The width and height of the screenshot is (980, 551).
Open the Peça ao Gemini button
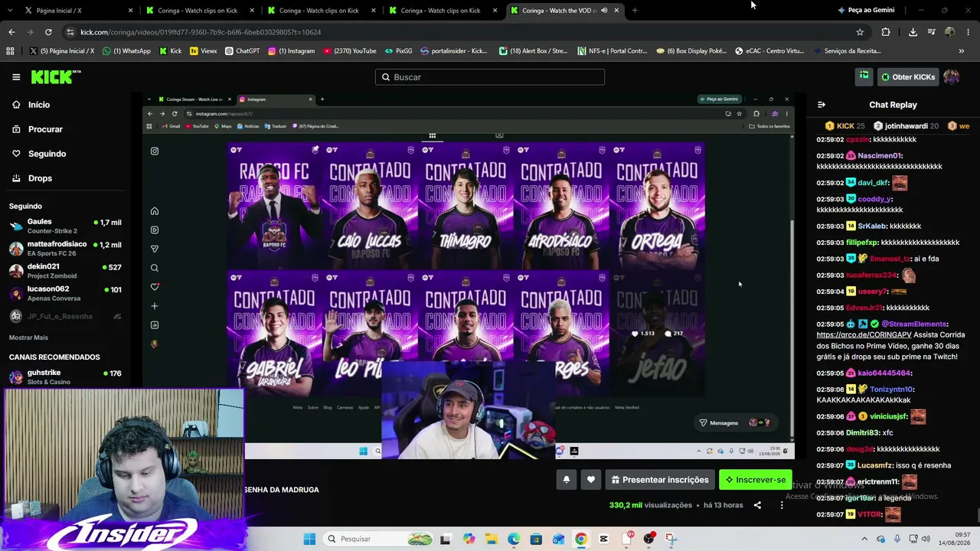pyautogui.click(x=866, y=10)
